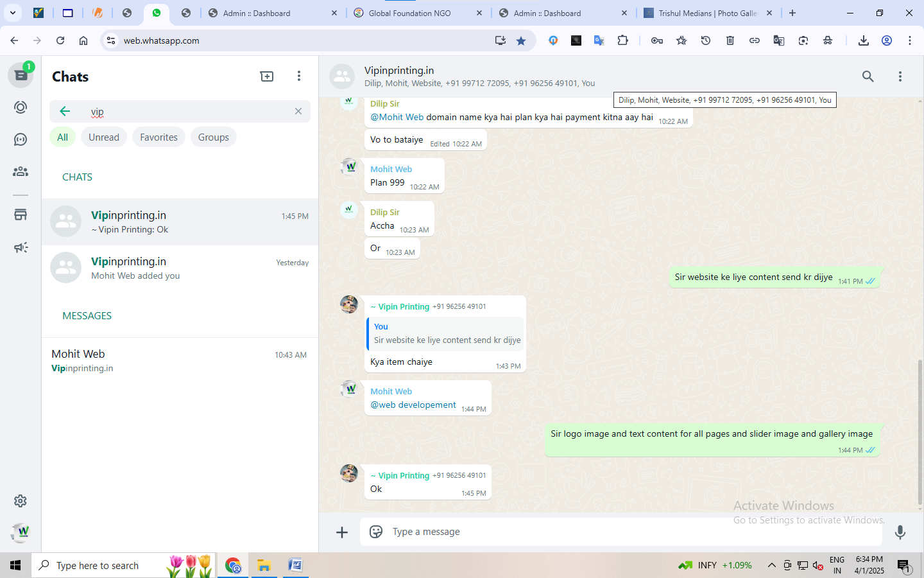
Task: Click the @web developement mention
Action: pyautogui.click(x=413, y=405)
